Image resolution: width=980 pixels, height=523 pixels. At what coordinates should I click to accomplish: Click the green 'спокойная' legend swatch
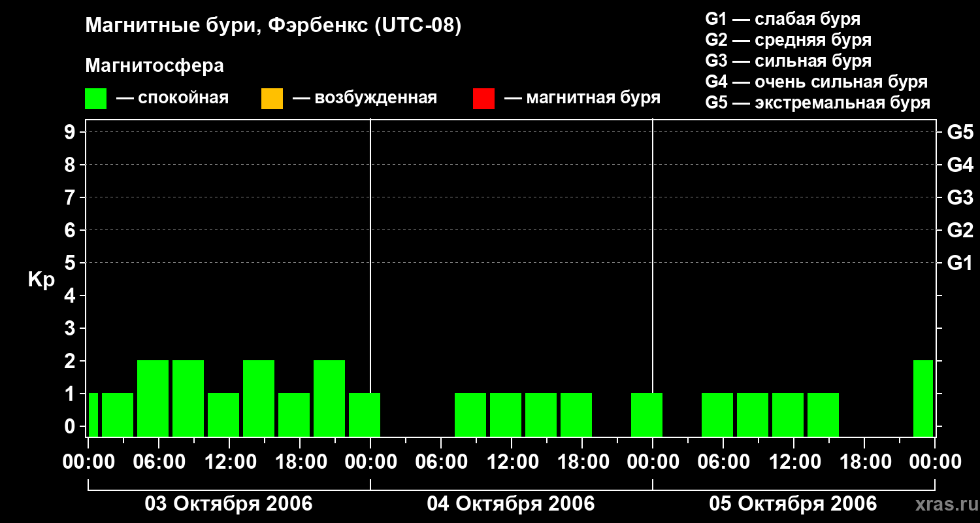point(95,99)
